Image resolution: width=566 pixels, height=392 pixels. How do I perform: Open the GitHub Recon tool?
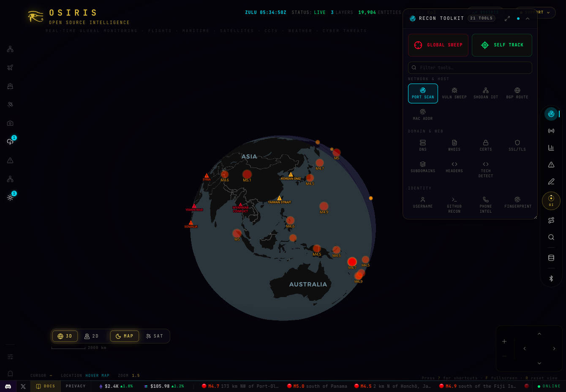click(x=454, y=205)
